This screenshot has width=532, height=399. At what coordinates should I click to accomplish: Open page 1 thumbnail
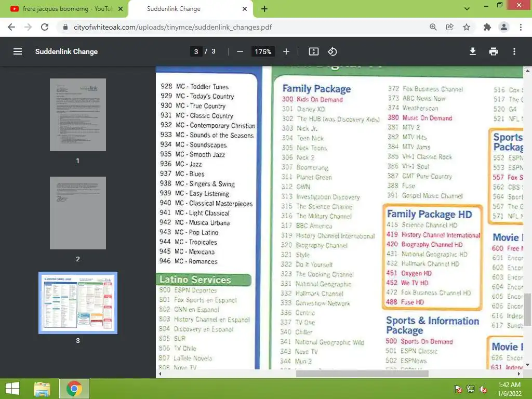click(x=78, y=115)
